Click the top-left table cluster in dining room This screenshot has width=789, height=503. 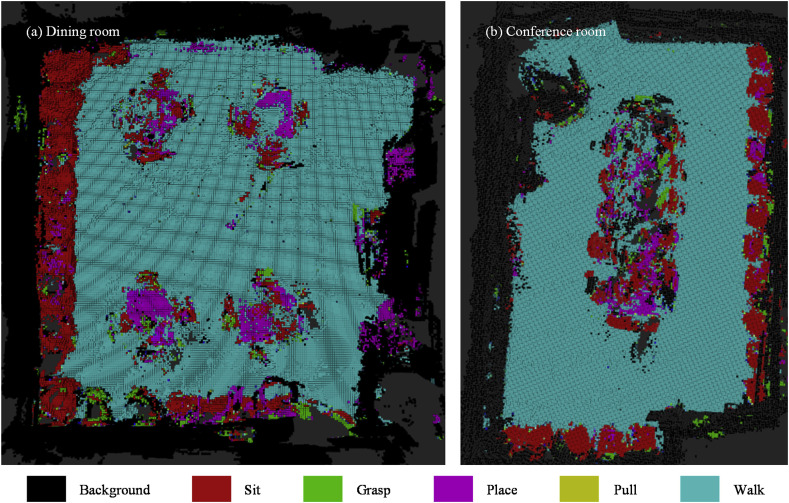[x=150, y=122]
